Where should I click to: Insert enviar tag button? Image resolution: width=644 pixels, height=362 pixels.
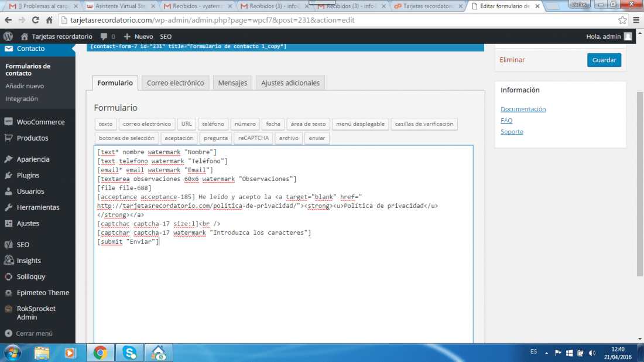click(x=317, y=138)
